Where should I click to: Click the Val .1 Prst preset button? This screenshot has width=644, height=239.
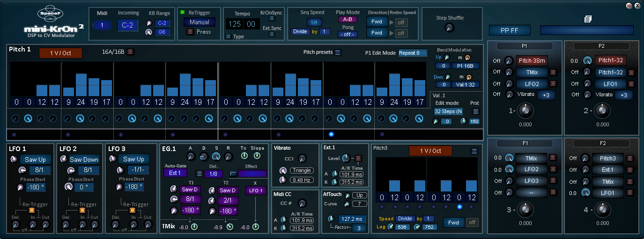[476, 111]
